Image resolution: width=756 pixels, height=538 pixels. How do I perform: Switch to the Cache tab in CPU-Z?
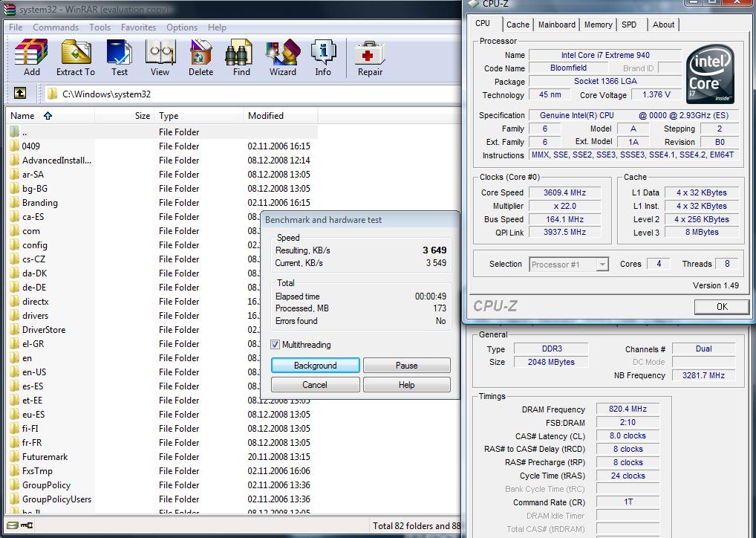click(x=518, y=25)
